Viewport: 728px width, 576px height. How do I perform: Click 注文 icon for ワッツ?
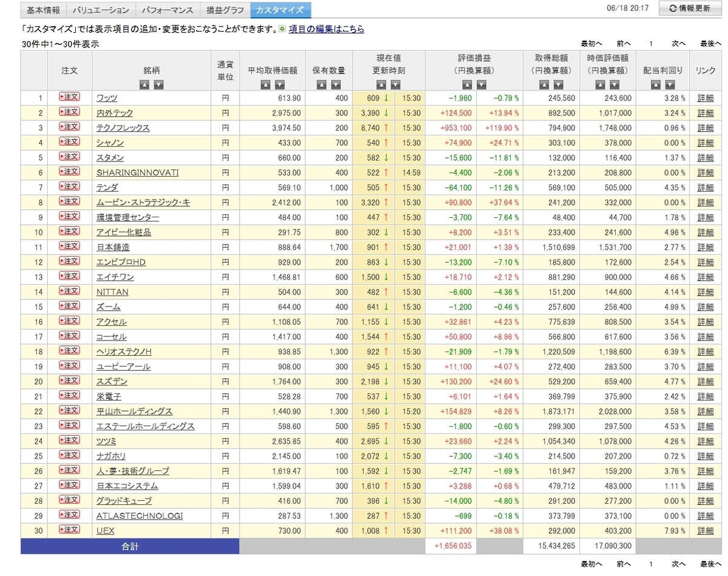point(69,97)
